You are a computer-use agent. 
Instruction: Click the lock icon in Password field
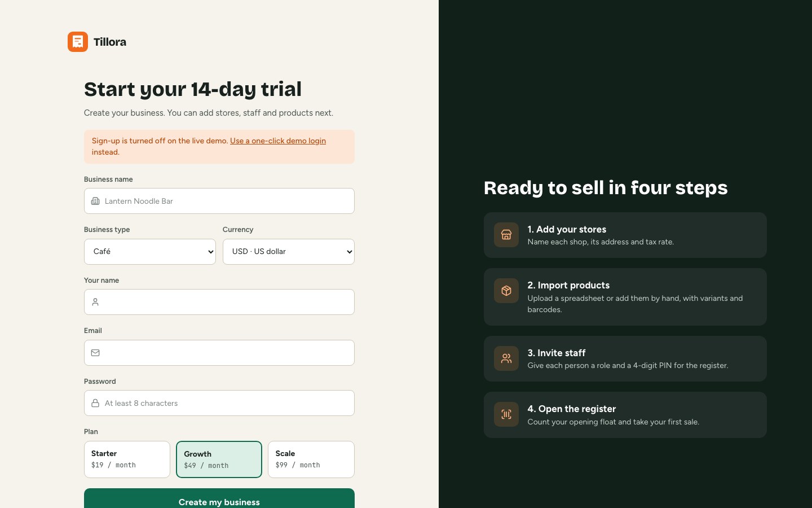click(x=95, y=403)
